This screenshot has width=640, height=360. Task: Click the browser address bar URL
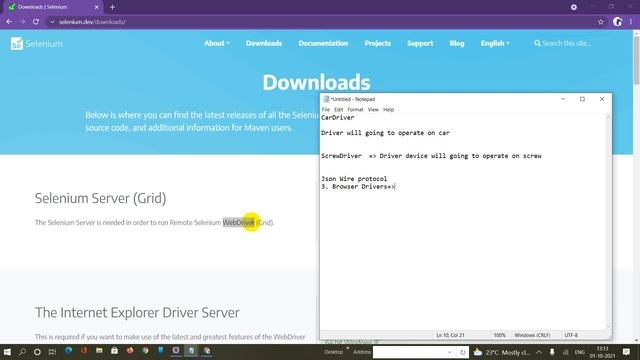(92, 22)
